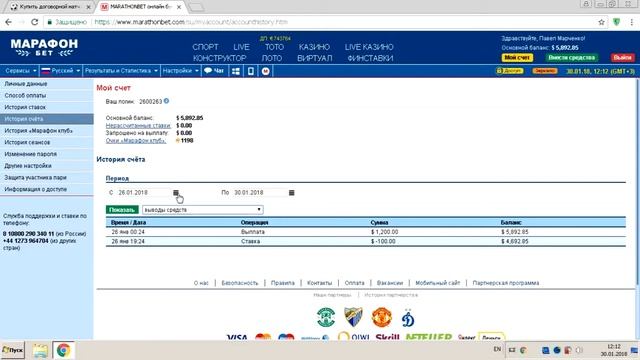The image size is (640, 360).
Task: Click the green shield extension icon
Action: (616, 22)
